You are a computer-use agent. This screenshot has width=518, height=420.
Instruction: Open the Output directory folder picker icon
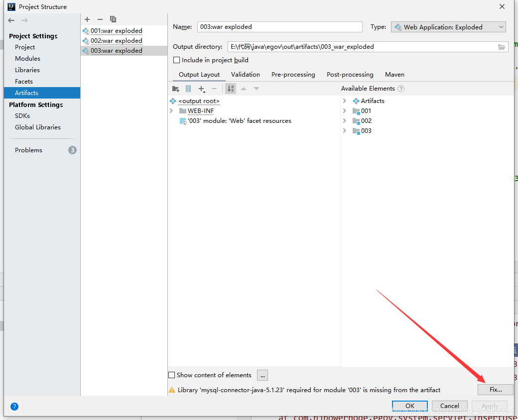tap(502, 46)
